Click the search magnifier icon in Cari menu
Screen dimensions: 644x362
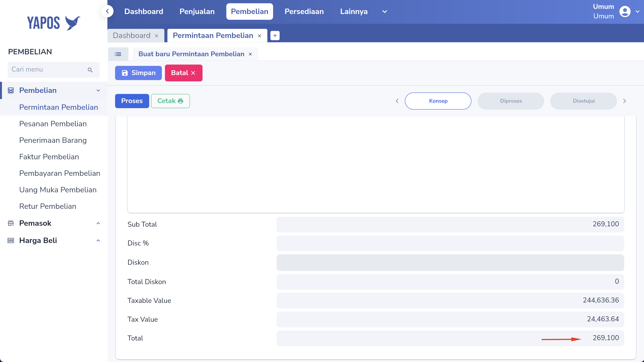[x=90, y=70]
